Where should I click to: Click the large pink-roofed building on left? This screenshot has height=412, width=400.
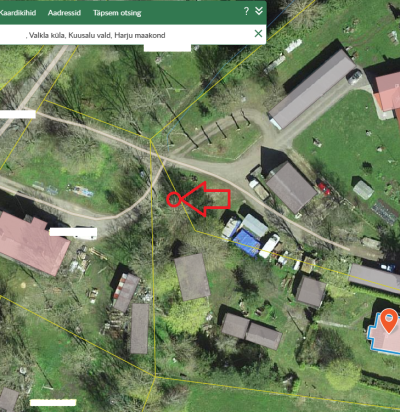point(32,243)
